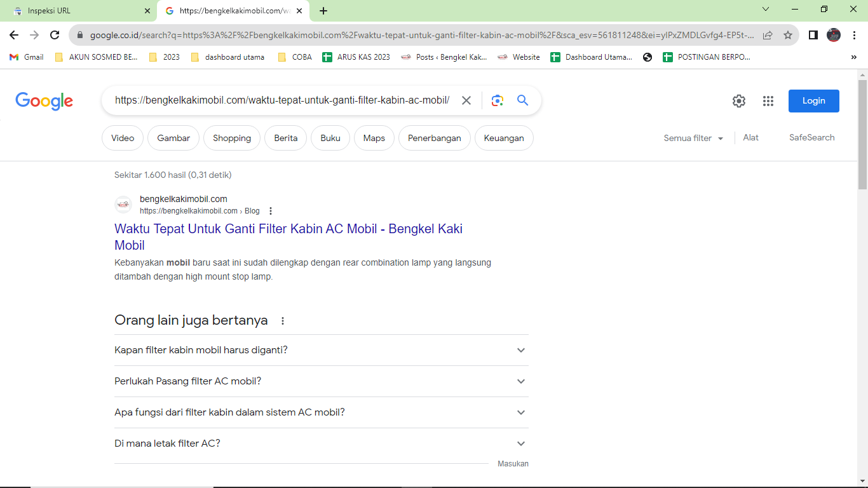Open the globe icon bookmark
868x488 pixels.
(x=648, y=57)
